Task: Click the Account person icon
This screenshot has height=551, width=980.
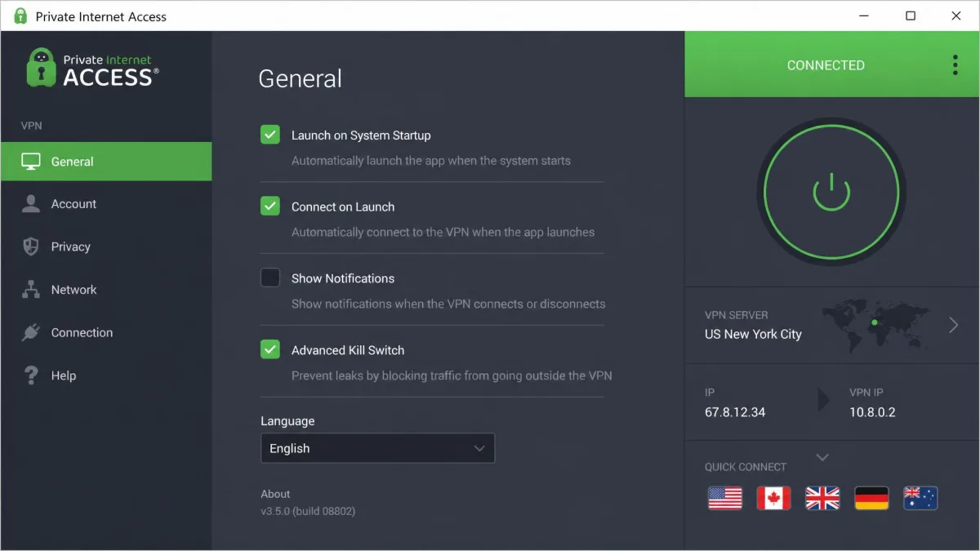Action: [31, 204]
